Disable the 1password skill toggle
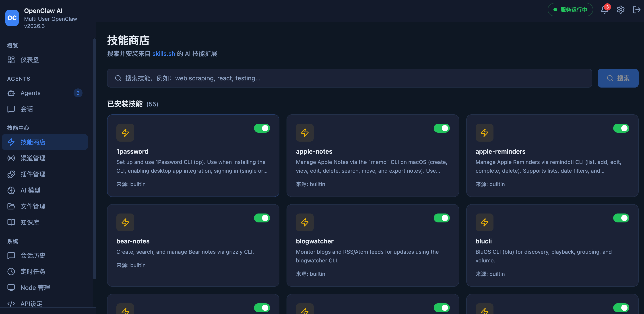The width and height of the screenshot is (644, 314). click(x=262, y=128)
